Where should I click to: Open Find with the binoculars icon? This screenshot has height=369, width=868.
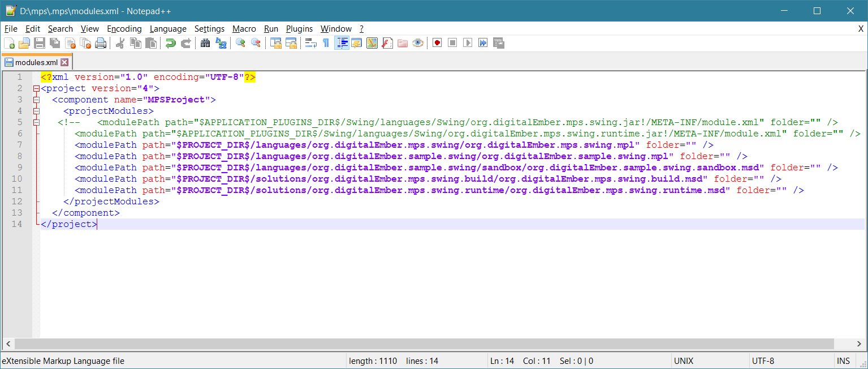(206, 43)
